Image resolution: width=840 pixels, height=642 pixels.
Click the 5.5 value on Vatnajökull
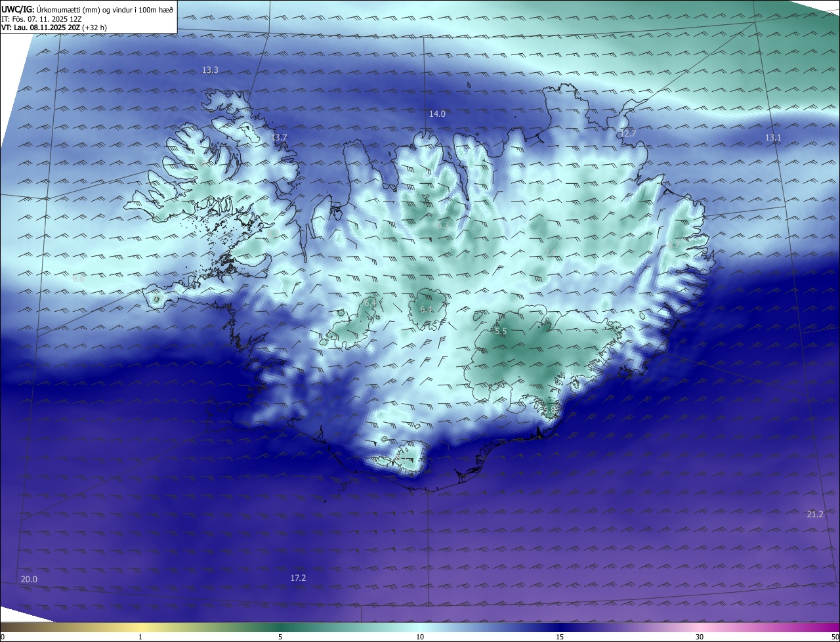(x=501, y=332)
